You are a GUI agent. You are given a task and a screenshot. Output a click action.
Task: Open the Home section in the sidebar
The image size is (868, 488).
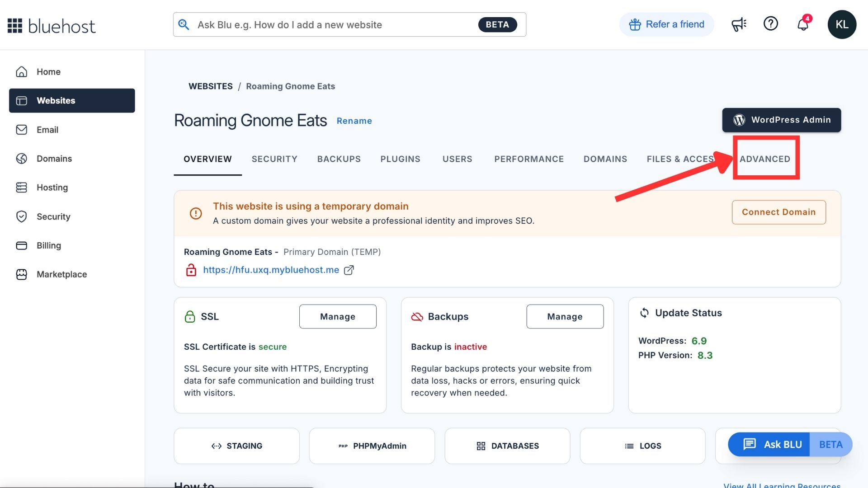point(48,71)
